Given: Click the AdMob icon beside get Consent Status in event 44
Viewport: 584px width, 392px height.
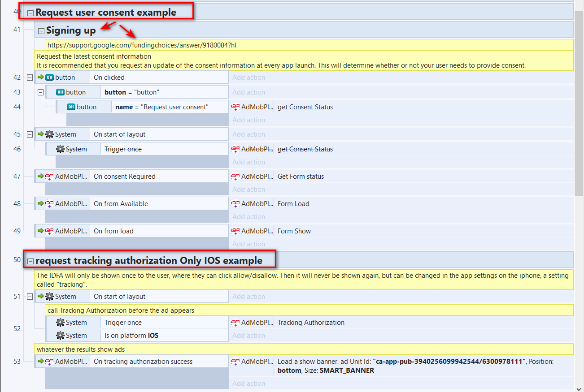Looking at the screenshot, I should coord(235,107).
